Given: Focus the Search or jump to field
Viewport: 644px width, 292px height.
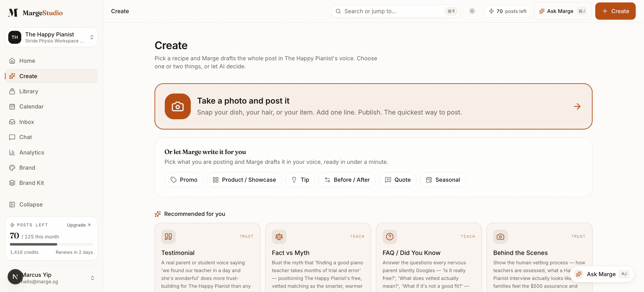Looking at the screenshot, I should coord(396,11).
